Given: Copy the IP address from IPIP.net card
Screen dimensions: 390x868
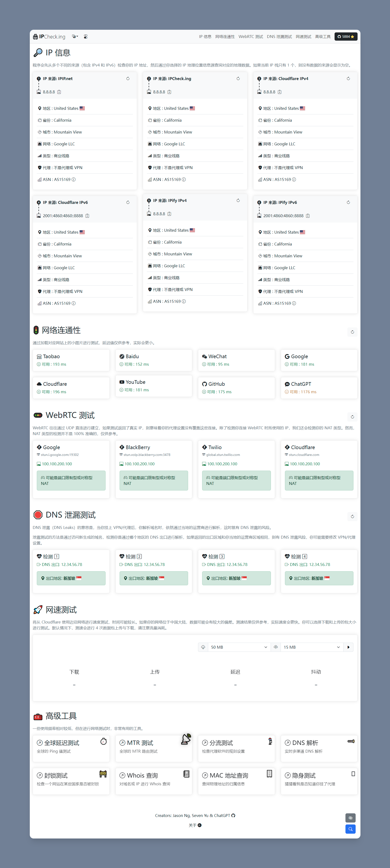Looking at the screenshot, I should pos(59,92).
